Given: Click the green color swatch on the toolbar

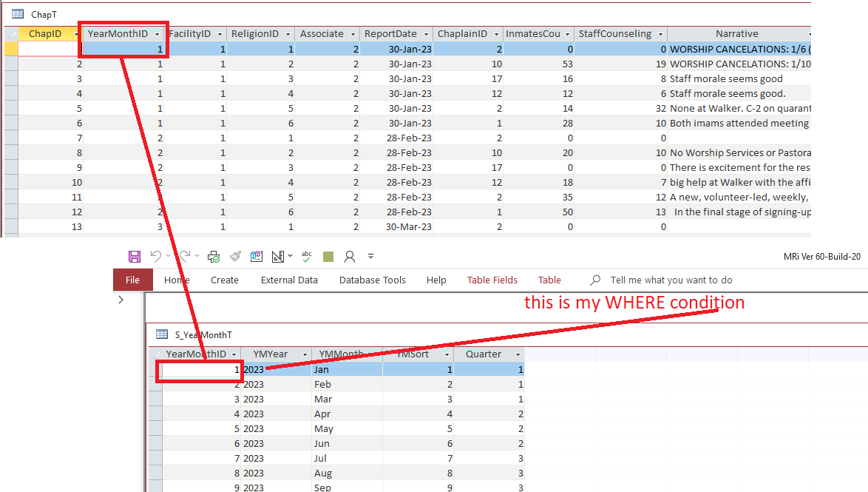Looking at the screenshot, I should 328,256.
